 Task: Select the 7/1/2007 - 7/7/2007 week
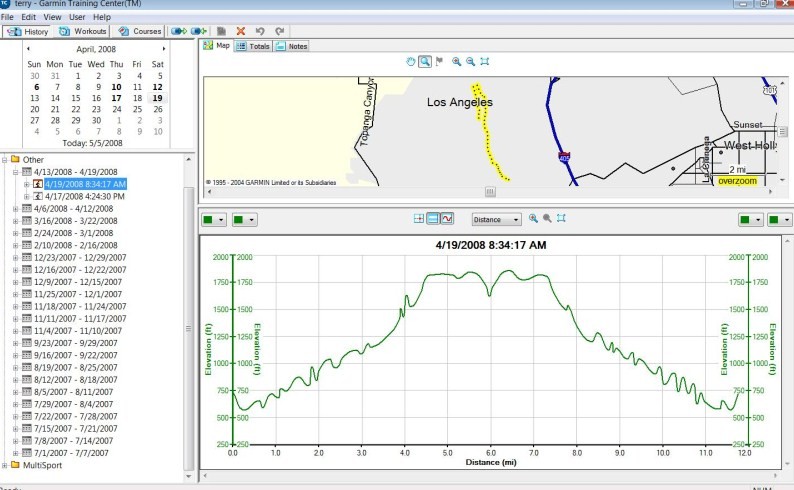point(71,453)
